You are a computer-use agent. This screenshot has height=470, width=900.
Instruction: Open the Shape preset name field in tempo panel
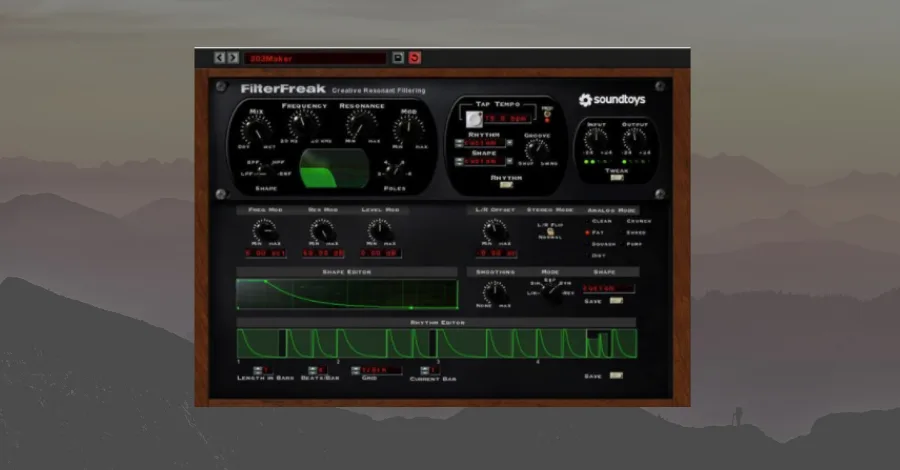pyautogui.click(x=484, y=162)
